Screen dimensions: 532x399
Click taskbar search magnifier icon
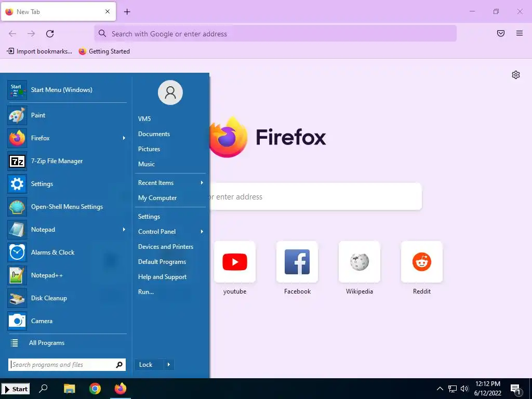point(43,389)
